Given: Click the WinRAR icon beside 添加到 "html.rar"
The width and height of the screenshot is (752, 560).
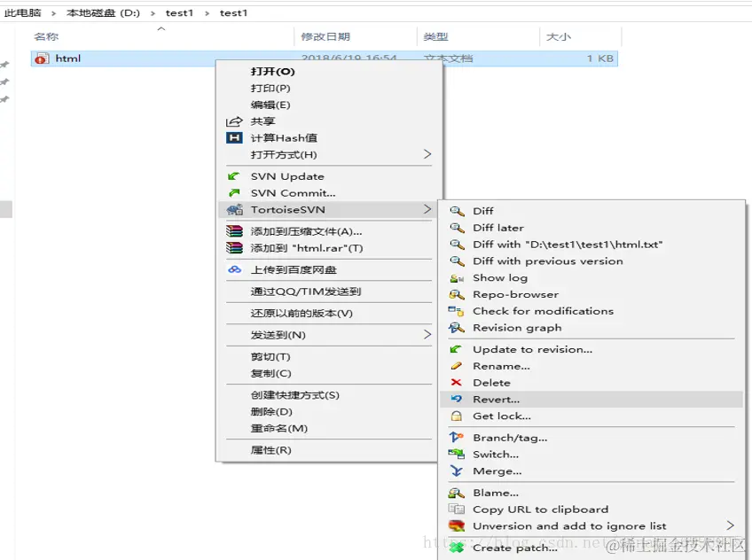Looking at the screenshot, I should point(234,248).
